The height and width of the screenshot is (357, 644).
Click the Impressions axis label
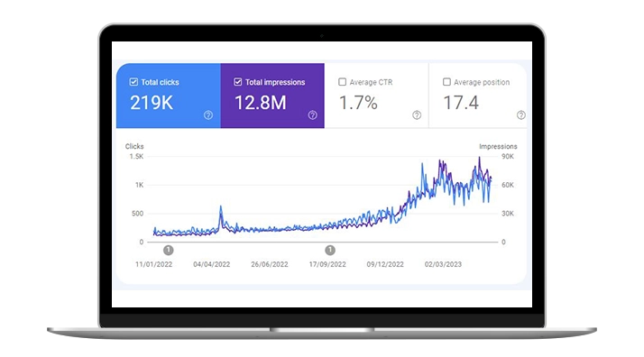pos(498,146)
